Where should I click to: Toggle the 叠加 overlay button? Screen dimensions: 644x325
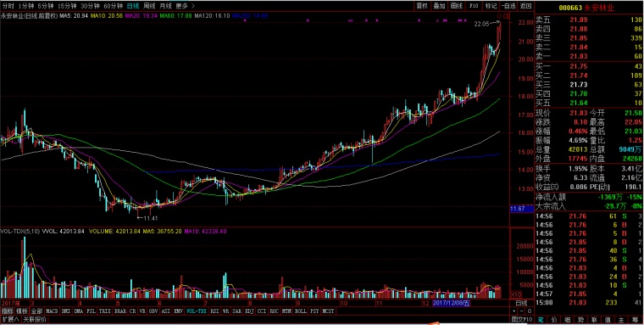[x=439, y=6]
